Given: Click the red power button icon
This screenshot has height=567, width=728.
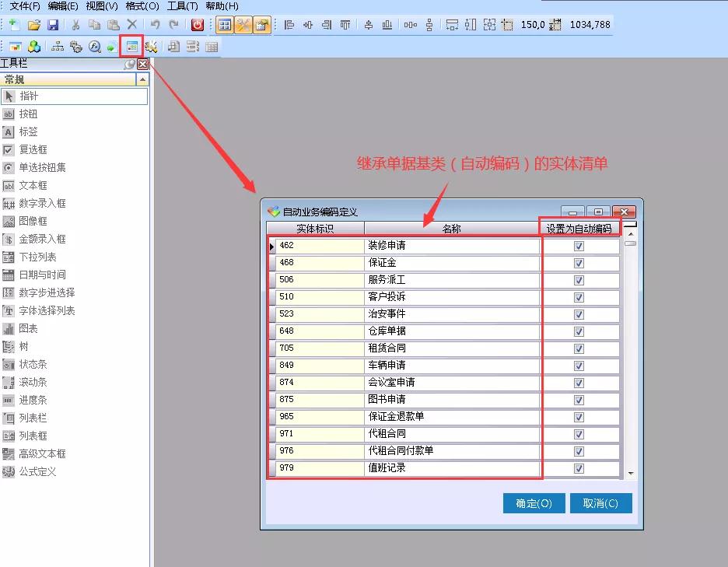Looking at the screenshot, I should click(198, 25).
